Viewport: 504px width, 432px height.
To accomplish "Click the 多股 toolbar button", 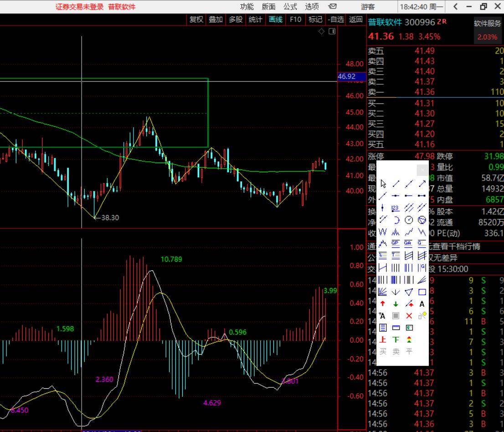I will pos(236,19).
